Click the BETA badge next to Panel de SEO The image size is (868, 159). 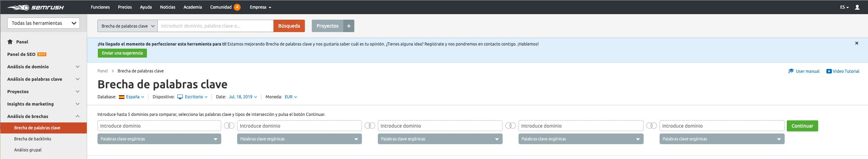point(42,54)
